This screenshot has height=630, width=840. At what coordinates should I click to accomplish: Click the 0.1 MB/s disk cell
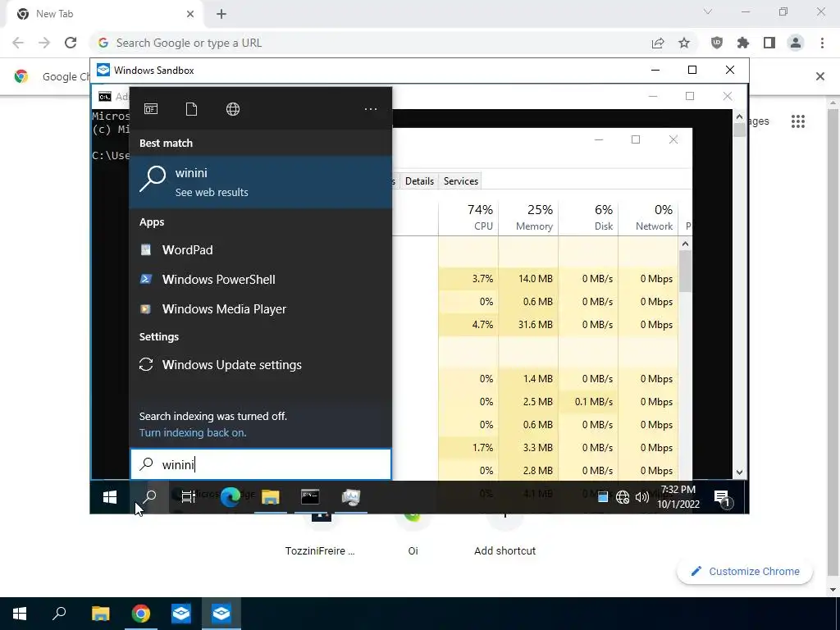[x=588, y=402]
